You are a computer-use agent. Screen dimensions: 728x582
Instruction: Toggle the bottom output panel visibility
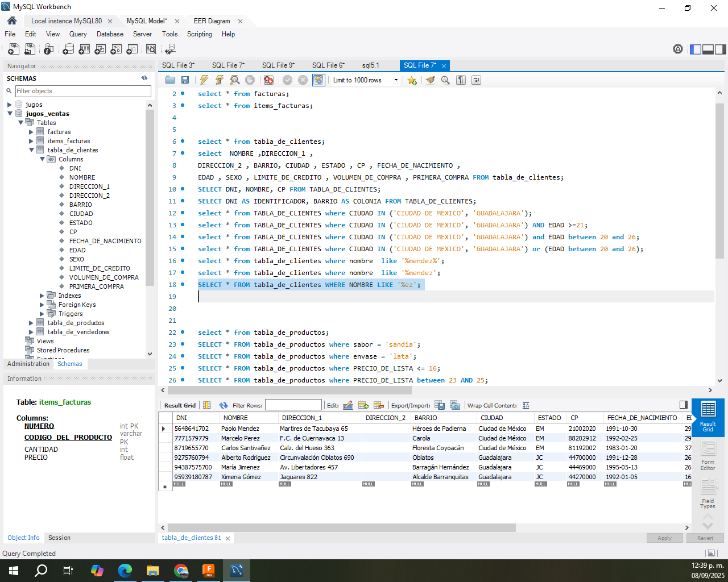(708, 49)
